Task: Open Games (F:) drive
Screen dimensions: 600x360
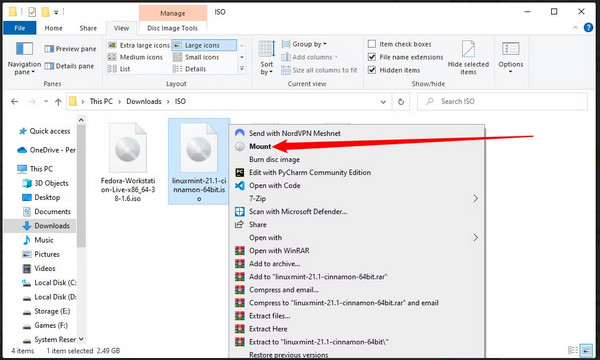Action: pyautogui.click(x=45, y=326)
